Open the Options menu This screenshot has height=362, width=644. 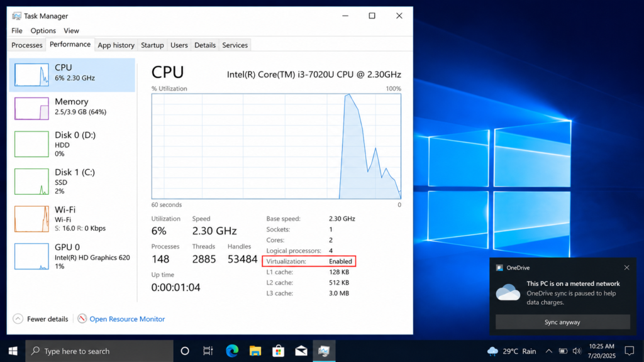click(43, 31)
